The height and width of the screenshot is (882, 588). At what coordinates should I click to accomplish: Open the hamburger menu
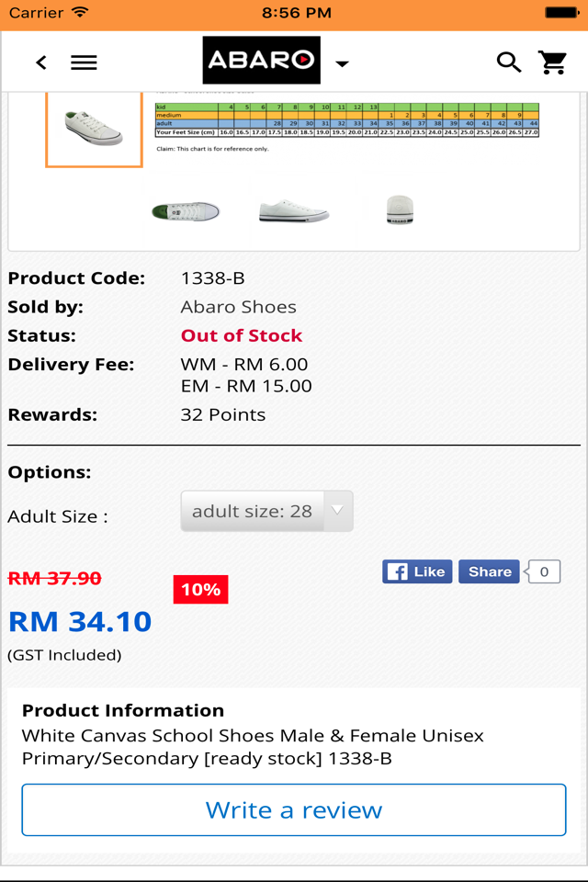tap(84, 62)
